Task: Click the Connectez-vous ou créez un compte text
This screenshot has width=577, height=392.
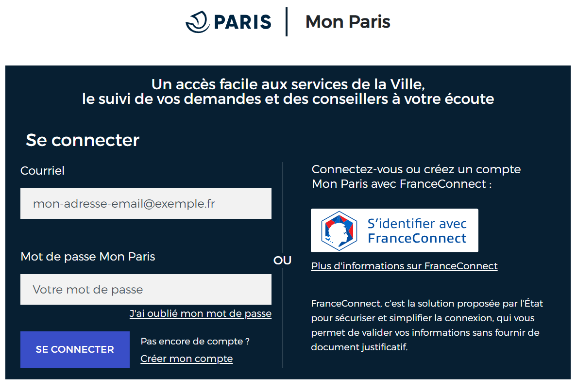Action: click(416, 177)
